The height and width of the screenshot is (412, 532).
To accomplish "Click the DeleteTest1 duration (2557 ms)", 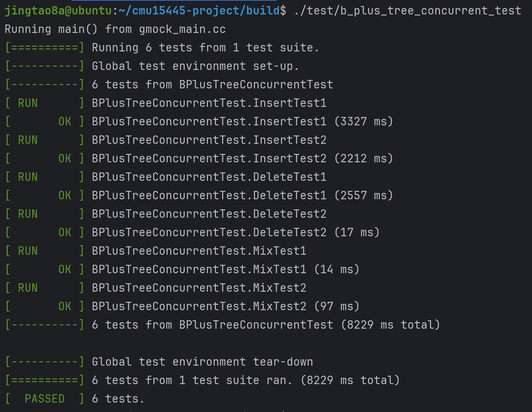I will pyautogui.click(x=363, y=196).
